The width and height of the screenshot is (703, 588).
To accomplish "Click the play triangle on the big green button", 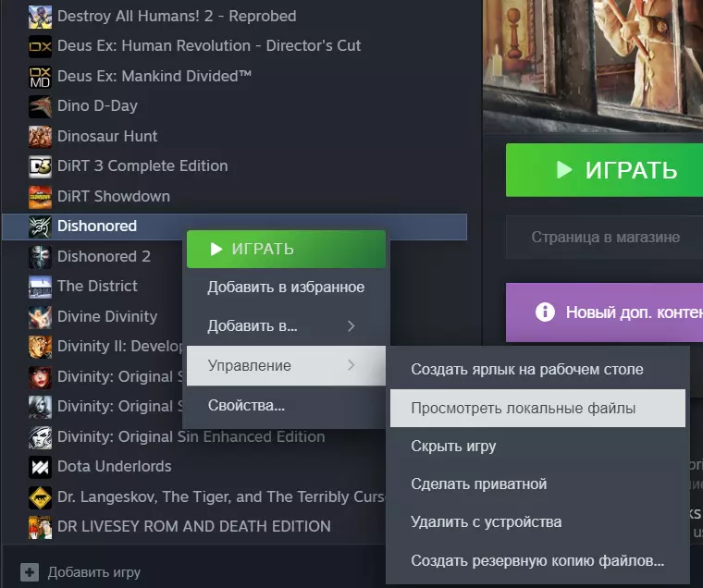I will 564,170.
